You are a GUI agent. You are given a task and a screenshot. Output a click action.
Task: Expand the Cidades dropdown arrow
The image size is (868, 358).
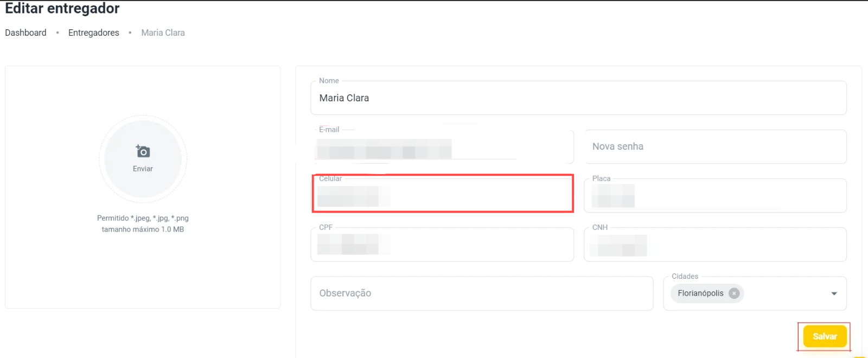click(x=834, y=293)
